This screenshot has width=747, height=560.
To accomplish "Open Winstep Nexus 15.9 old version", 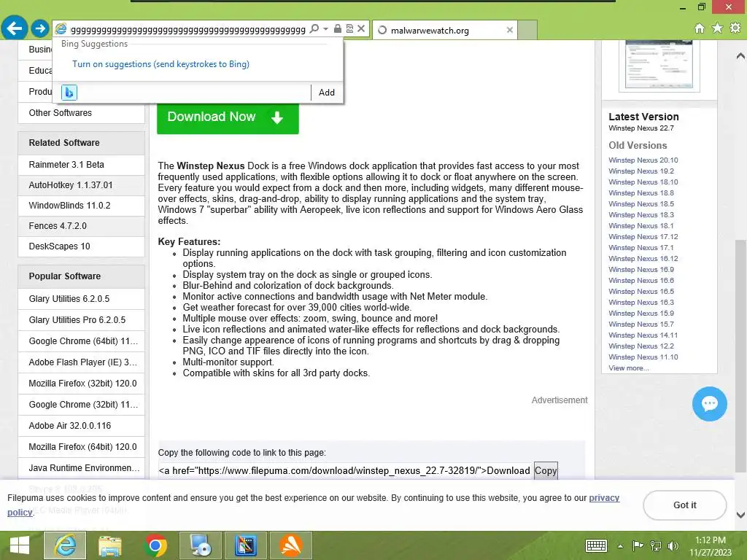I will tap(641, 314).
